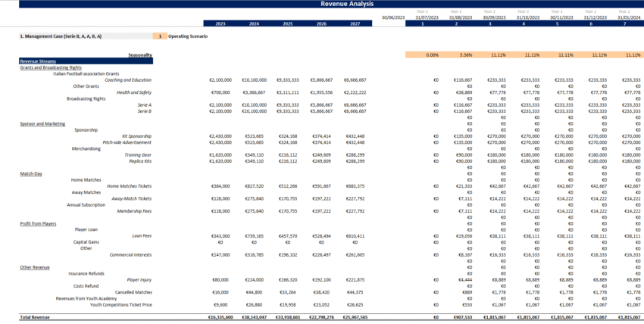Viewport: 644px width, 324px height.
Task: Select the 30/11/2023 date header
Action: click(561, 17)
